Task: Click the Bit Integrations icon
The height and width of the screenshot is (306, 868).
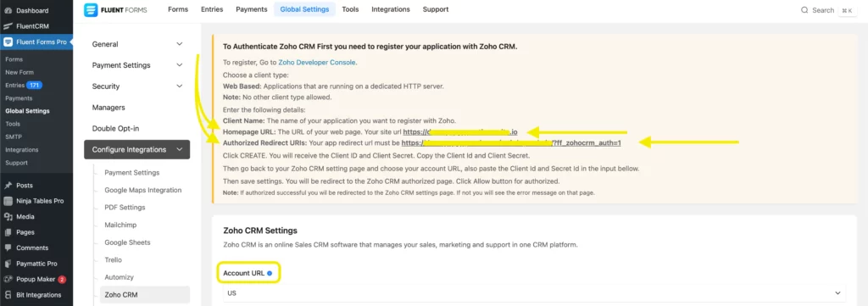Action: (8, 295)
